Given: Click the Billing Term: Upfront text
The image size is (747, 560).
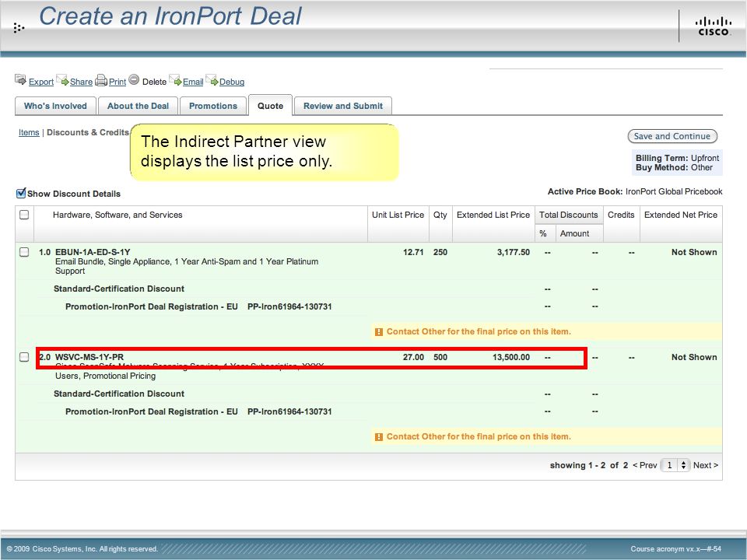Looking at the screenshot, I should [678, 158].
